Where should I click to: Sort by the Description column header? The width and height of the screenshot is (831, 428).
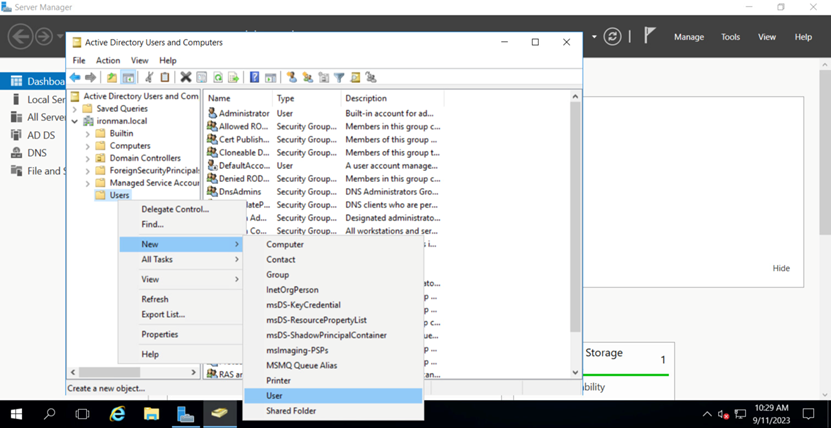pyautogui.click(x=392, y=99)
